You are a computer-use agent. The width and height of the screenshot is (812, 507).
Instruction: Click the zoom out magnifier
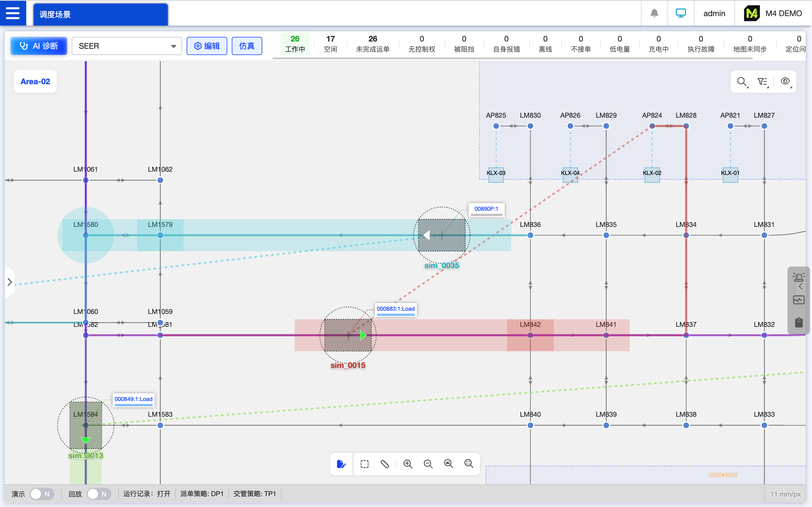[x=428, y=464]
